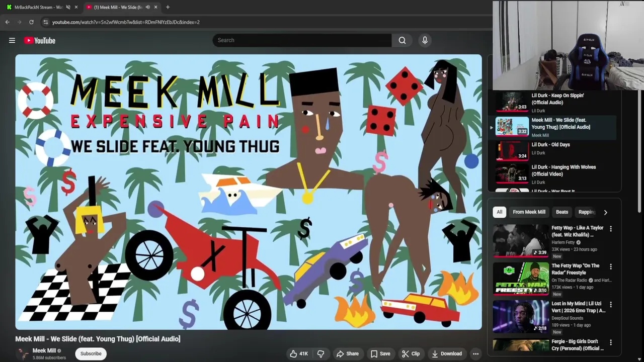The height and width of the screenshot is (362, 644).
Task: Open options menu for Fetty Wap - Like A Taylor
Action: point(611,229)
